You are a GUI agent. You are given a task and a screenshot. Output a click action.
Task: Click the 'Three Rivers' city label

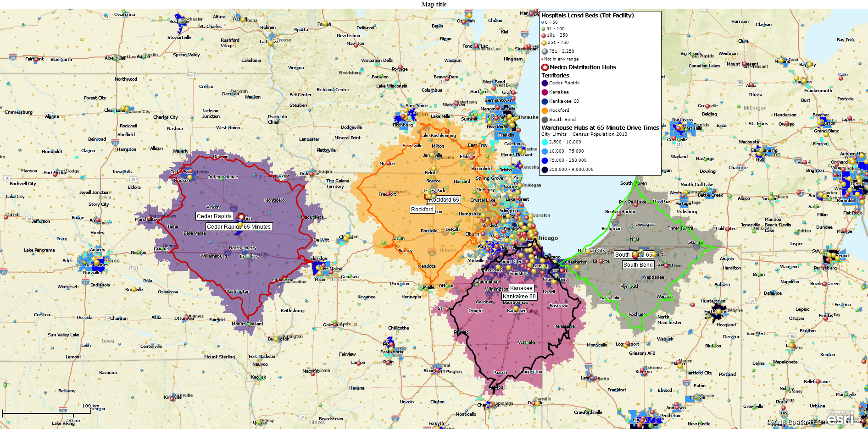pos(680,228)
